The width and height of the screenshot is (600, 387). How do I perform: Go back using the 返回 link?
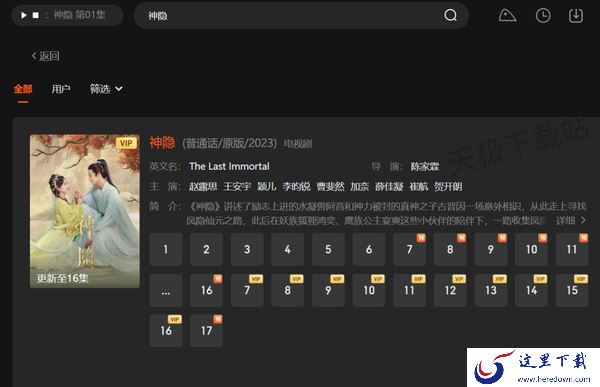[x=46, y=56]
